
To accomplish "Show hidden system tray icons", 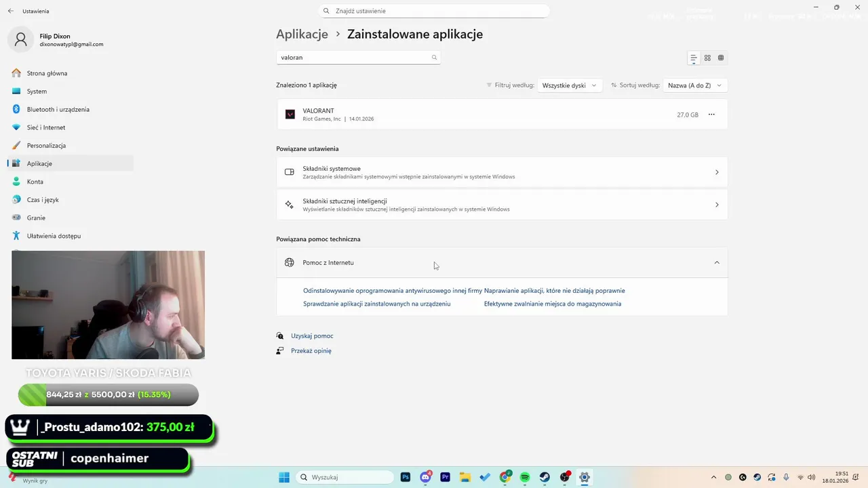I will tap(713, 477).
